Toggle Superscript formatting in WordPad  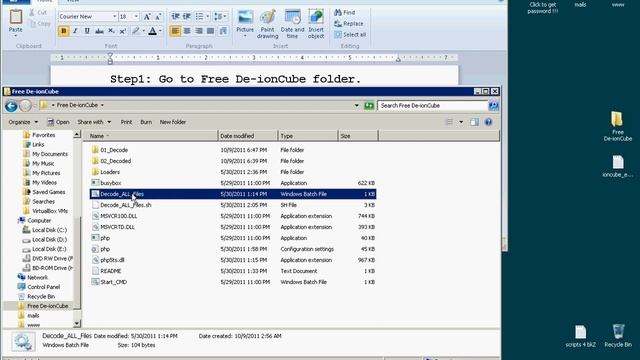(x=122, y=31)
